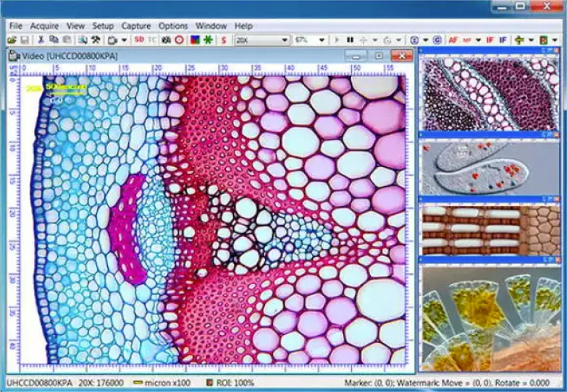Expand the arrow next to MF icon

click(479, 40)
